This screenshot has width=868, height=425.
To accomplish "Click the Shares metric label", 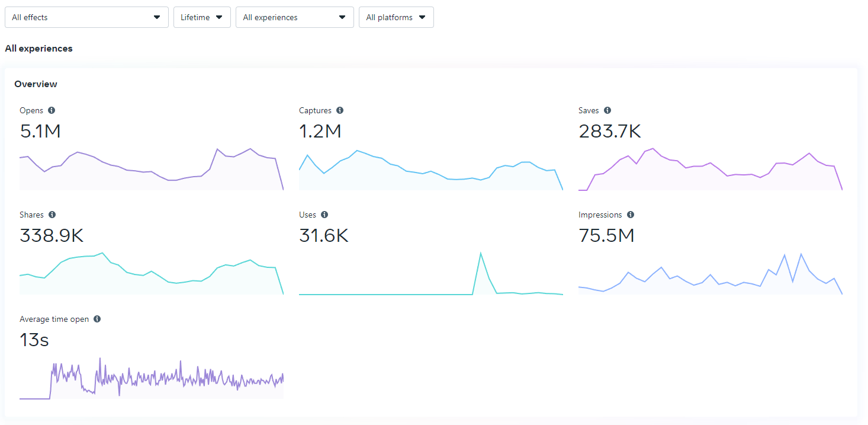I will click(32, 215).
